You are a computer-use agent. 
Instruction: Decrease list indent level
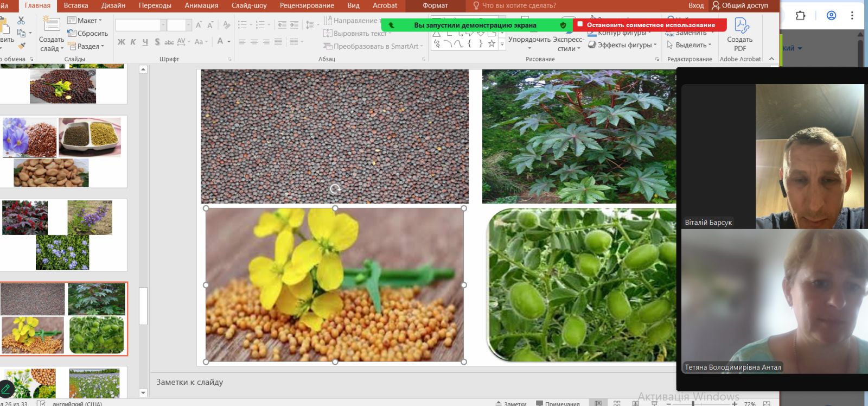[x=282, y=25]
